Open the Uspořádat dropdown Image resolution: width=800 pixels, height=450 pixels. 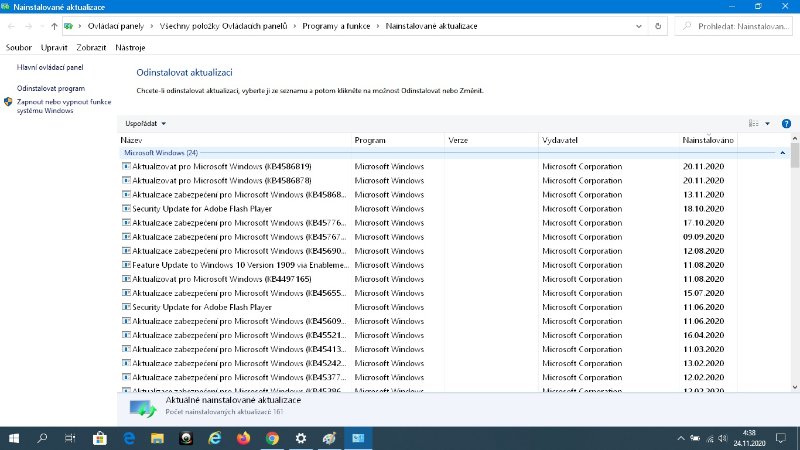tap(145, 123)
